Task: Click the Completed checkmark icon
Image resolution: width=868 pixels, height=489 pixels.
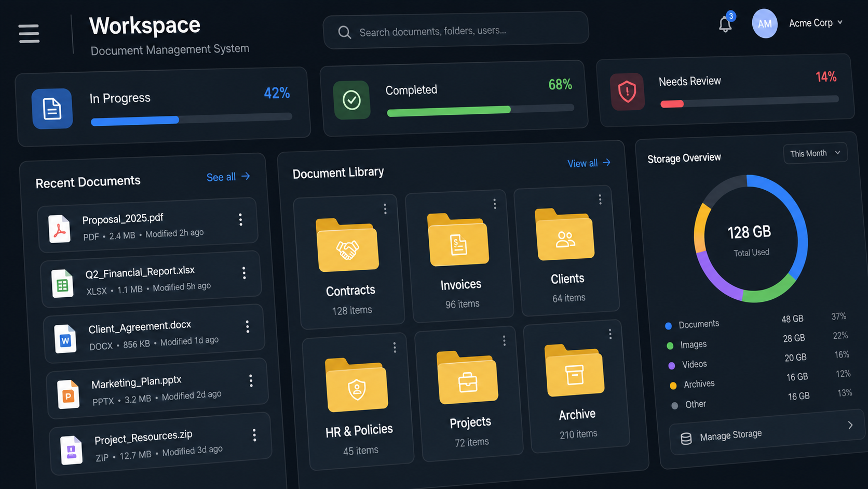Action: click(x=351, y=100)
